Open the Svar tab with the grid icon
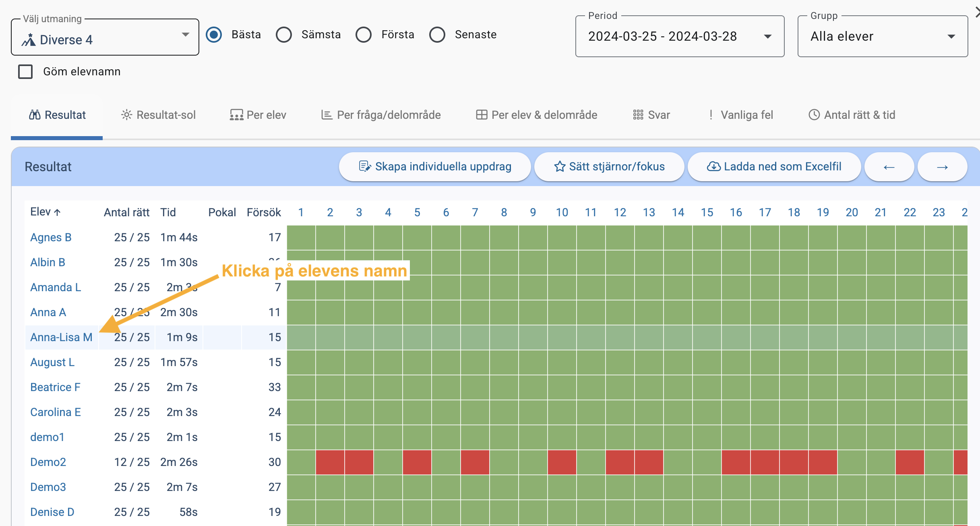980x526 pixels. pyautogui.click(x=651, y=115)
